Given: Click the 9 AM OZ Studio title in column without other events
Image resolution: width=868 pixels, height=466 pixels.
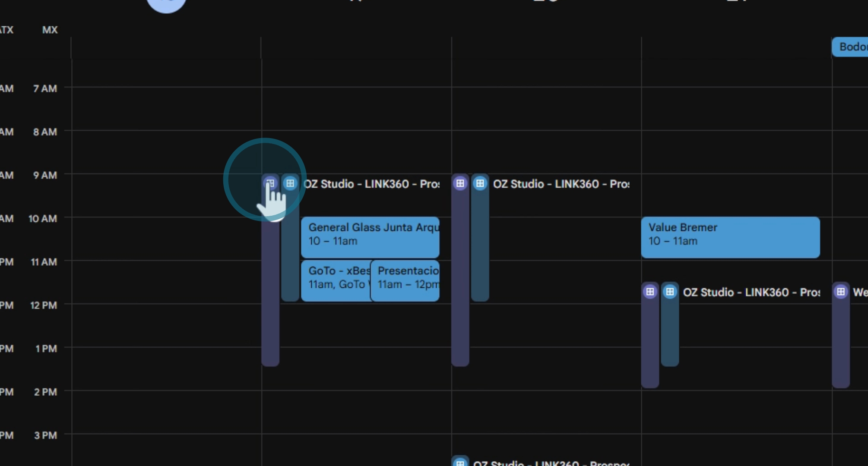Looking at the screenshot, I should click(x=561, y=184).
